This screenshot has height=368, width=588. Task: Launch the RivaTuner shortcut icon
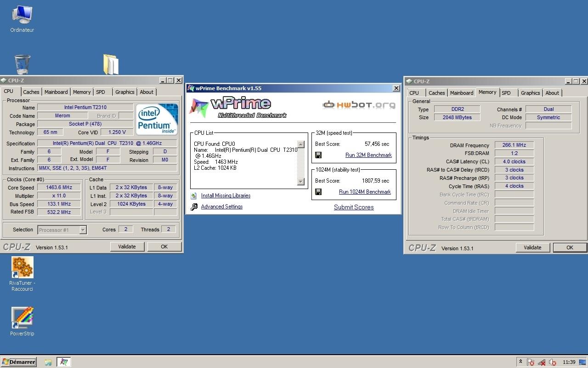pos(22,267)
